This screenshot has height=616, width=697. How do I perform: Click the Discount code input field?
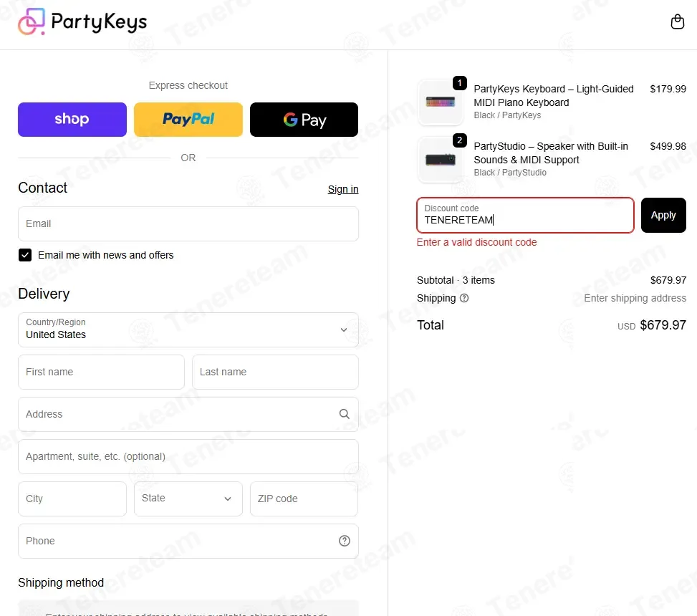pyautogui.click(x=525, y=215)
